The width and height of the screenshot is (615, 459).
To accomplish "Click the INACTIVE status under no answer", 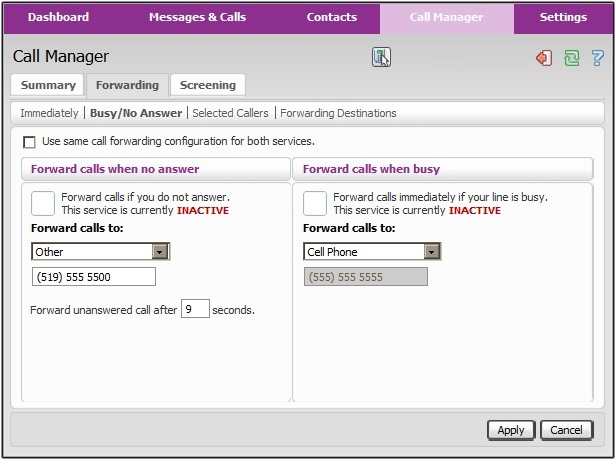I will [203, 211].
